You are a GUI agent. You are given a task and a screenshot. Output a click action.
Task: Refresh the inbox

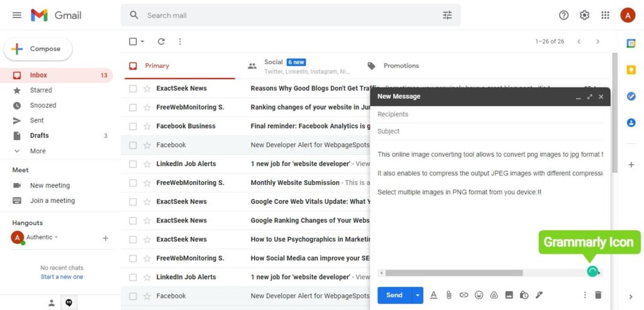click(x=161, y=42)
